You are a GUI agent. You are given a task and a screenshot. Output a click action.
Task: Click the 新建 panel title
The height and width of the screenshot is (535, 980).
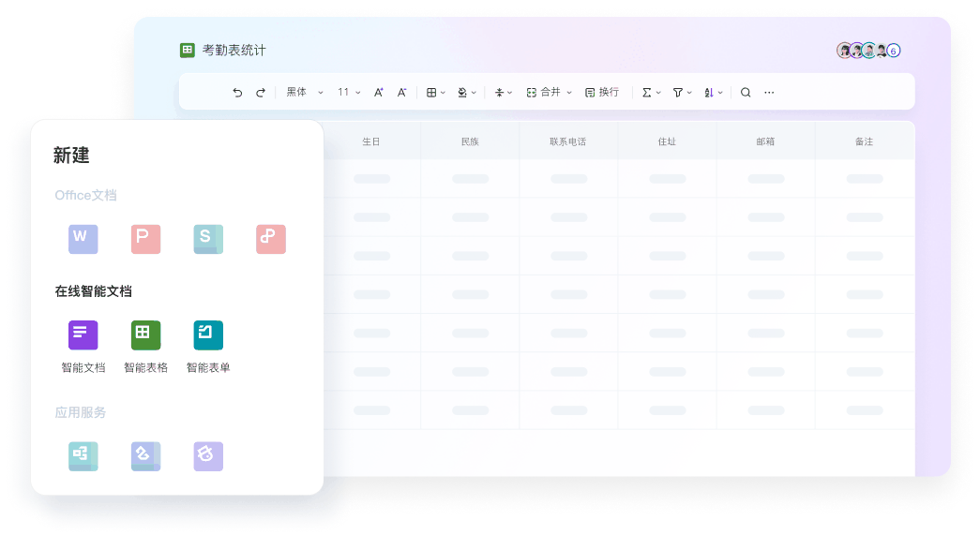click(71, 155)
